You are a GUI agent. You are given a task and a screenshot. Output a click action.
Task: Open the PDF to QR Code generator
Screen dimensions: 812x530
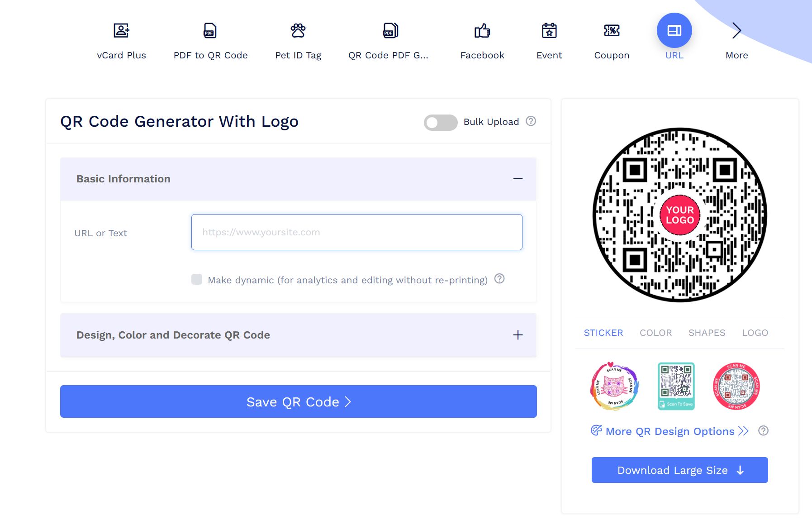point(210,41)
